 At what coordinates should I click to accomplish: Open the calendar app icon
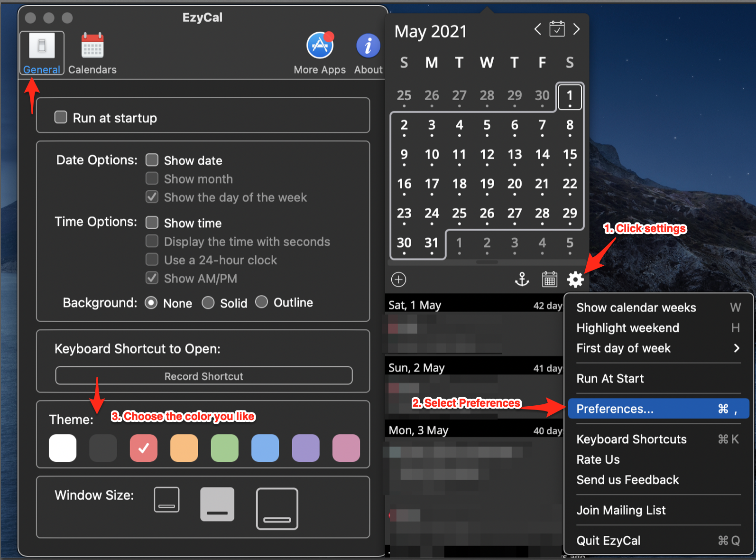point(550,280)
